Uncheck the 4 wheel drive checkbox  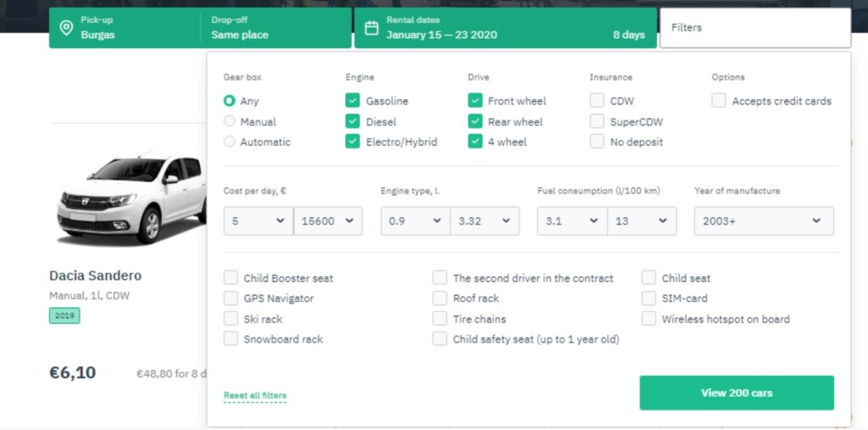pos(475,142)
